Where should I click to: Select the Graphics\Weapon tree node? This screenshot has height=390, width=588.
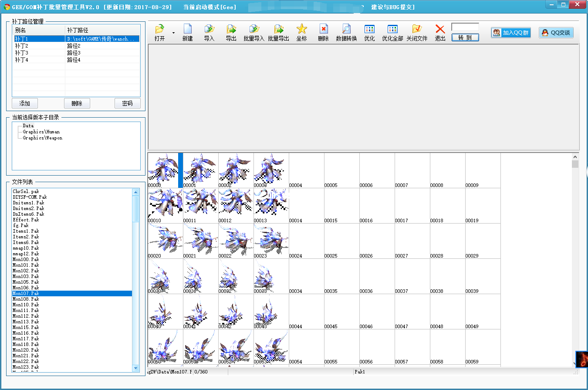[43, 138]
